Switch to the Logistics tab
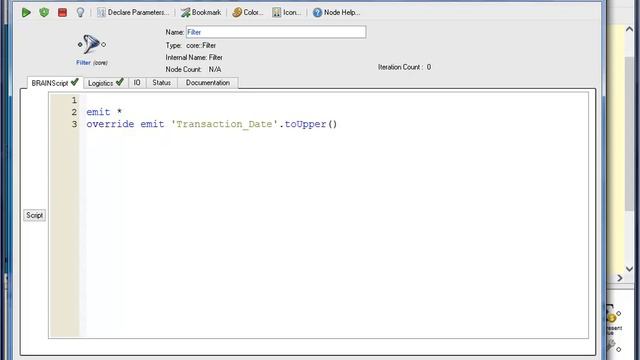Screen dimensions: 640x360 point(106,83)
